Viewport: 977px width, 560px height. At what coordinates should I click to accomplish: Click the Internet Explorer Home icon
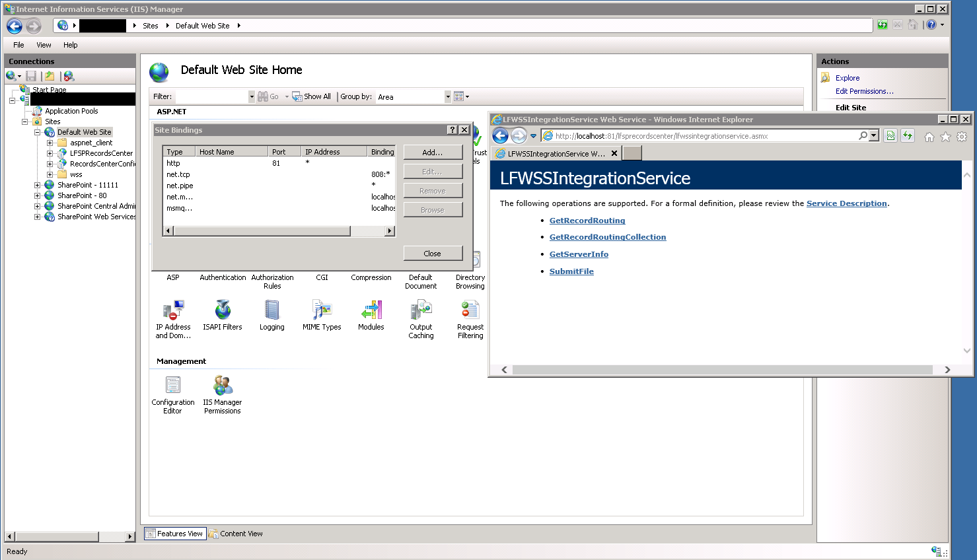929,137
